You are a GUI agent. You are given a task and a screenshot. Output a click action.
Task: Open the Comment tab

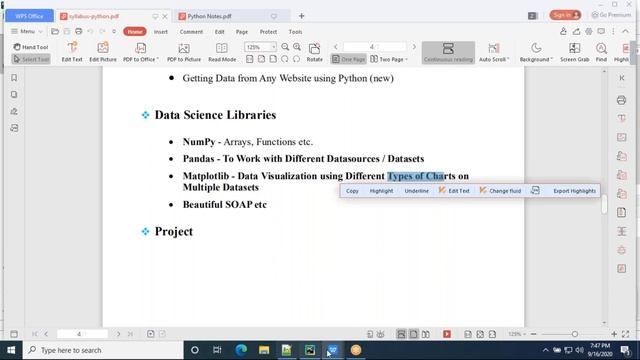pos(191,32)
